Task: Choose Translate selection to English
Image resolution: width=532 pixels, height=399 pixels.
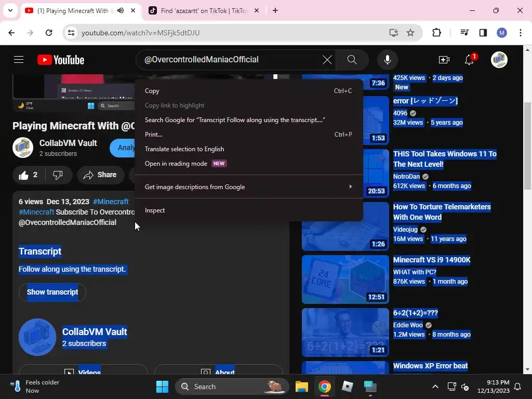Action: pyautogui.click(x=248, y=149)
